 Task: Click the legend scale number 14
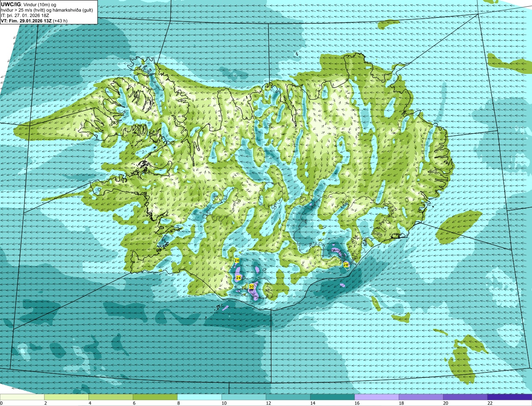(313, 403)
